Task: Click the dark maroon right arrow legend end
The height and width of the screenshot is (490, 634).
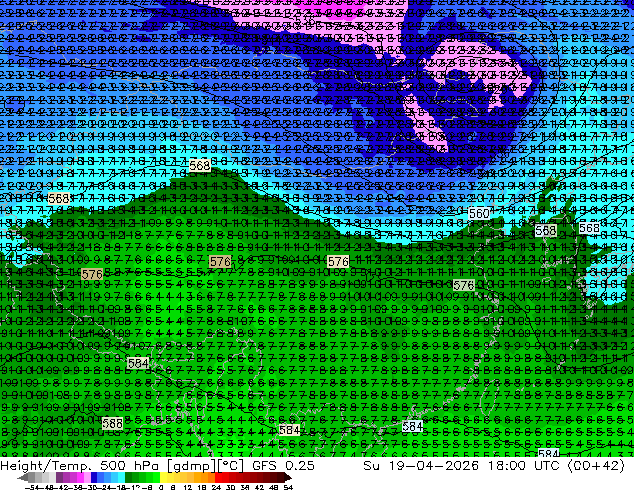Action: (288, 477)
